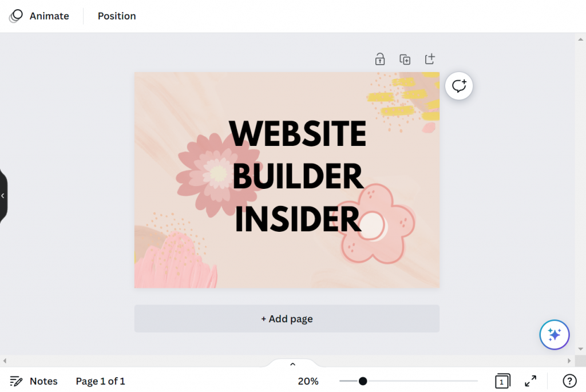The image size is (586, 392).
Task: Open the Animate panel
Action: pyautogui.click(x=39, y=16)
